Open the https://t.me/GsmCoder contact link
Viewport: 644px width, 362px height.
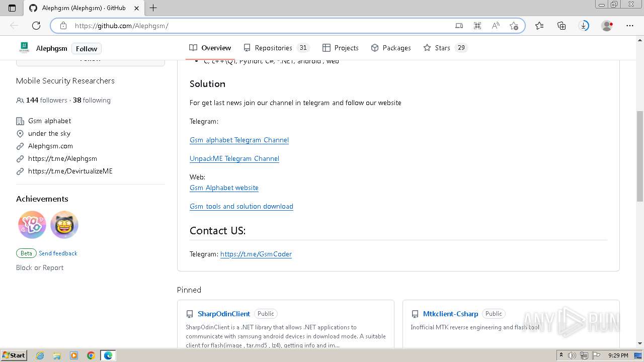(x=256, y=254)
